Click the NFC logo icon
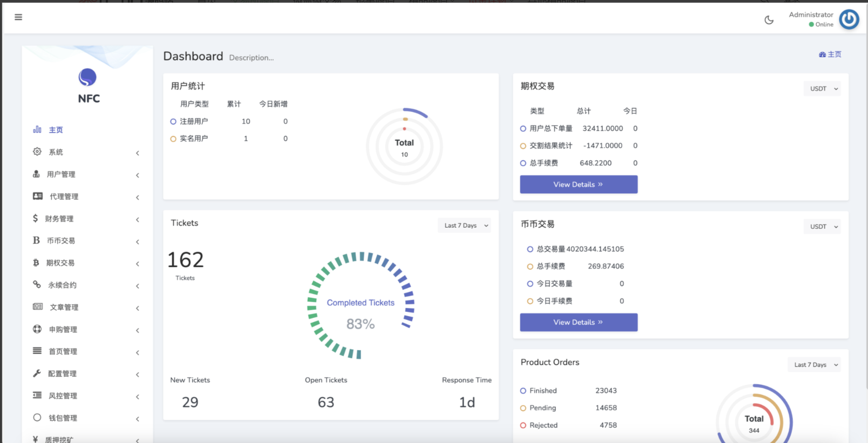Image resolution: width=868 pixels, height=443 pixels. coord(87,78)
